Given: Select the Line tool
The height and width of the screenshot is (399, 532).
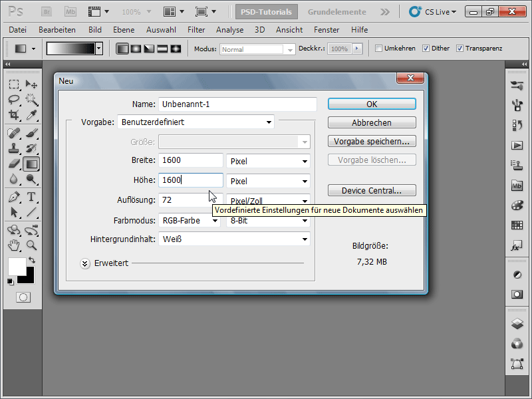Looking at the screenshot, I should point(31,212).
